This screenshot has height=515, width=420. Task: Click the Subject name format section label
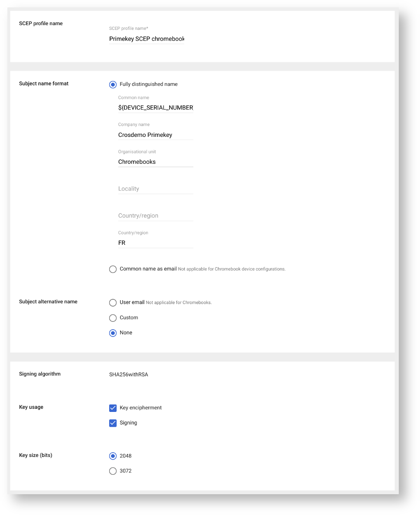[x=44, y=84]
